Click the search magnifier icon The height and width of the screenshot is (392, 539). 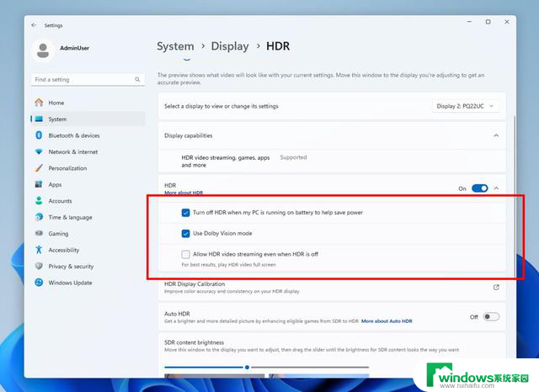(x=137, y=79)
